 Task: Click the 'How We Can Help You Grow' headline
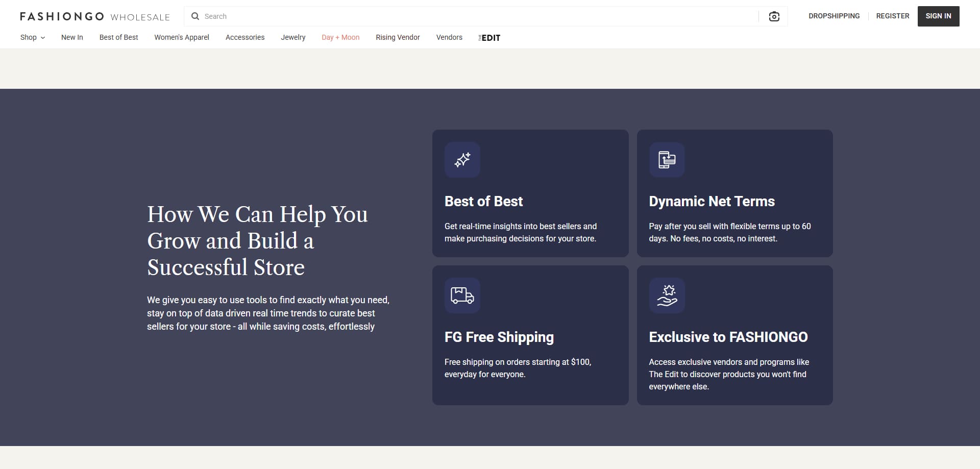click(257, 241)
